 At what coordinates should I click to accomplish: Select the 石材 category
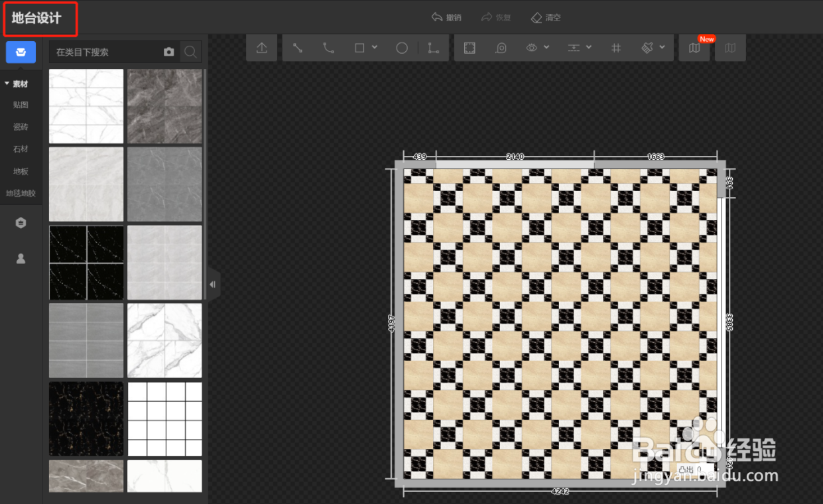coord(21,149)
